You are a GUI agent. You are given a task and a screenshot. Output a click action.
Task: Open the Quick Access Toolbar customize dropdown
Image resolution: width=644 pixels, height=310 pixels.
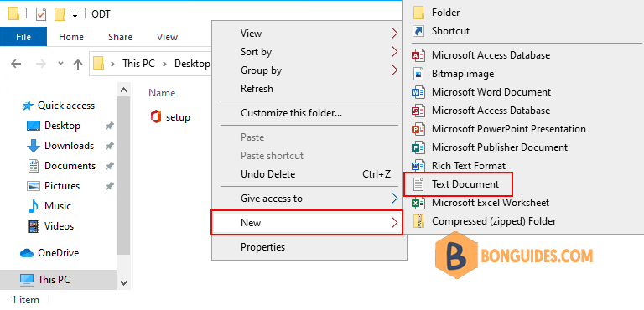75,15
